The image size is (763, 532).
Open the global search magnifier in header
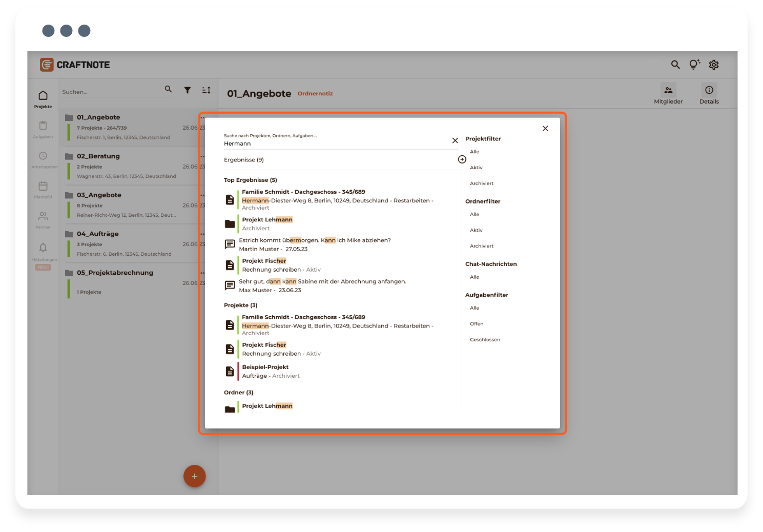point(675,65)
